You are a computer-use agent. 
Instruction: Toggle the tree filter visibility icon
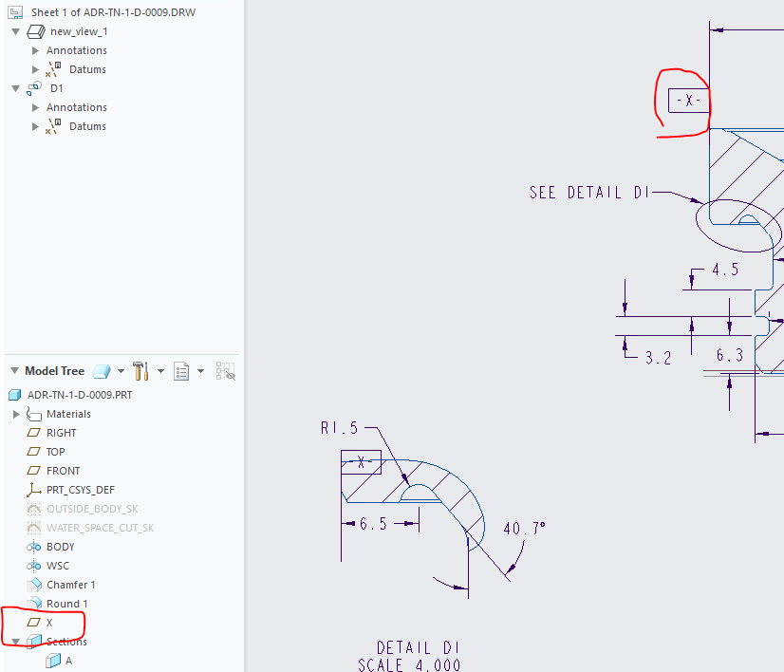coord(226,371)
